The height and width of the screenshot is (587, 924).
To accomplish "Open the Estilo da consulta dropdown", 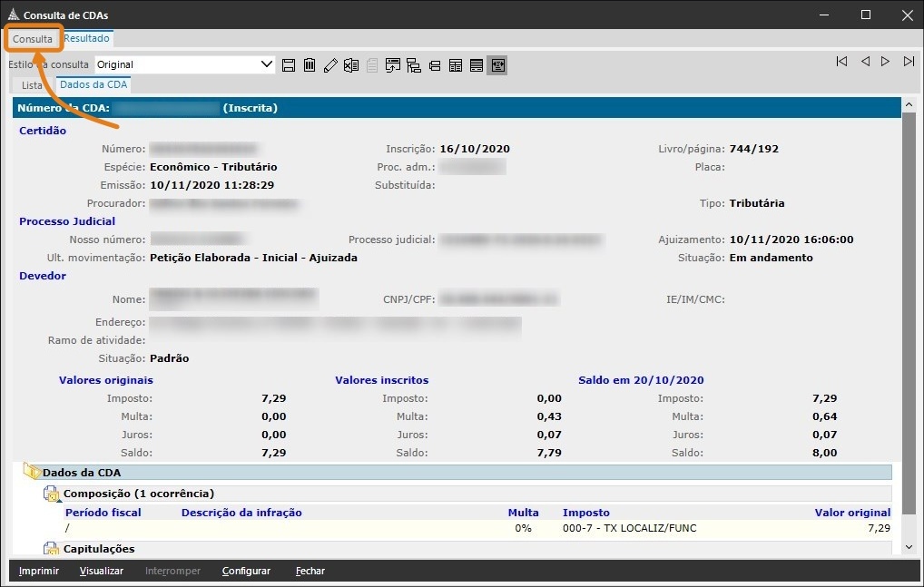I will tap(267, 64).
